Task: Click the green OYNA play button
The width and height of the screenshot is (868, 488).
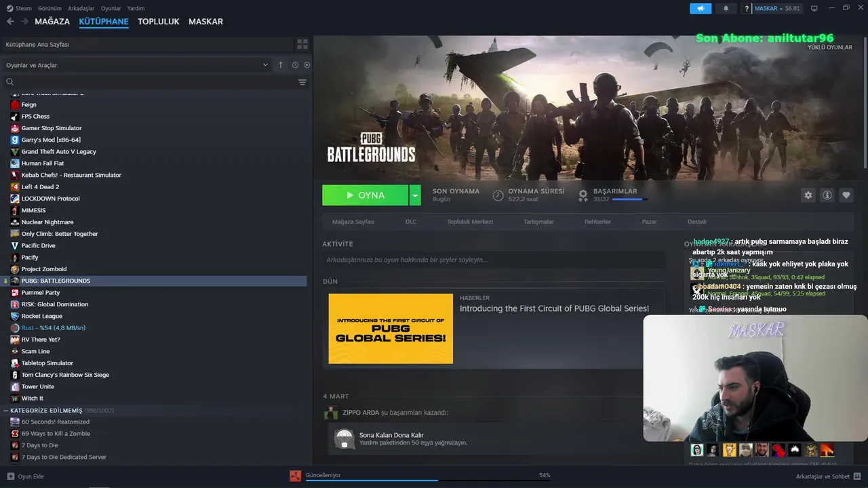Action: pos(366,195)
